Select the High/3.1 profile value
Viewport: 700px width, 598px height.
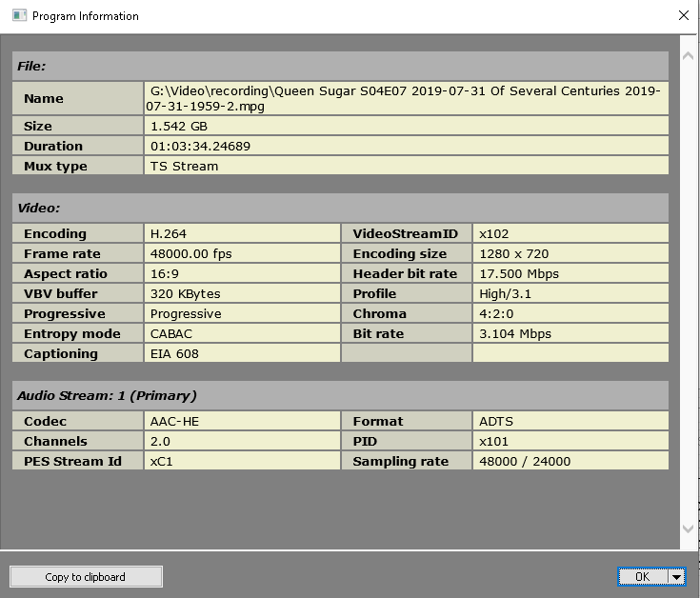(x=505, y=293)
